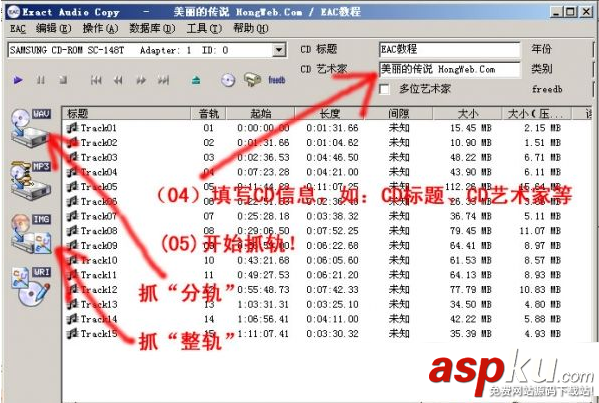Open the 帮助(H) menu
The height and width of the screenshot is (403, 599).
point(251,29)
